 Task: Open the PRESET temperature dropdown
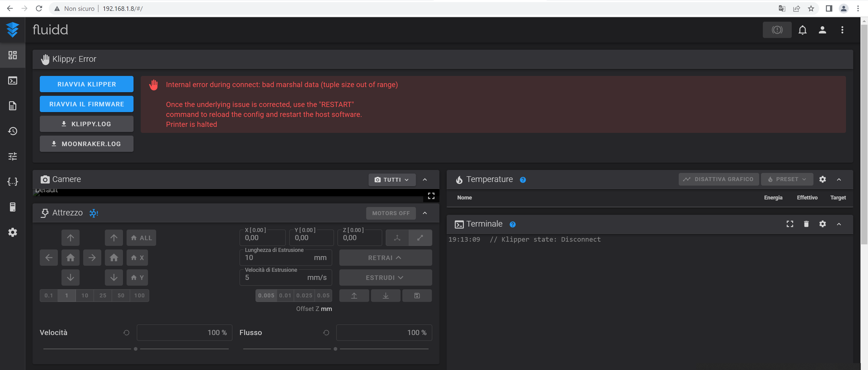pyautogui.click(x=787, y=179)
